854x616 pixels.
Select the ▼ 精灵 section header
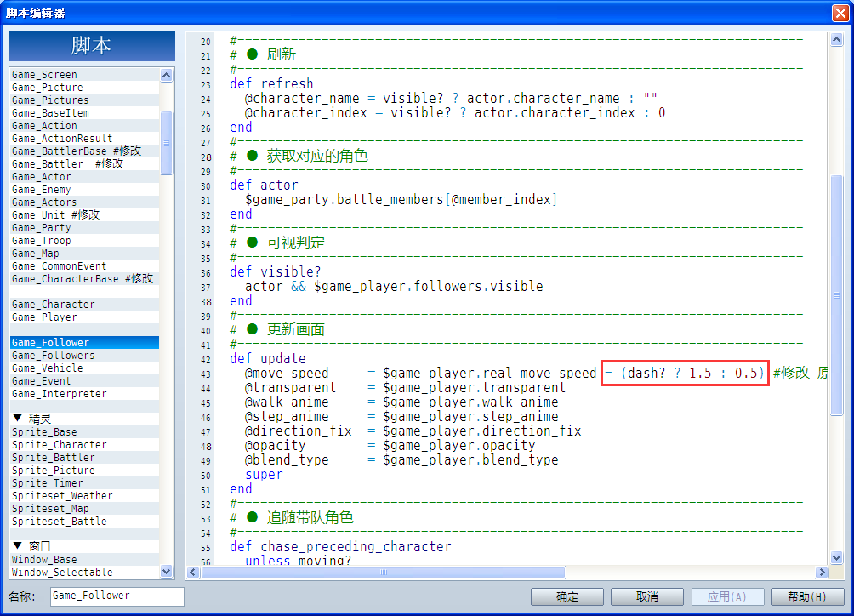pos(84,419)
